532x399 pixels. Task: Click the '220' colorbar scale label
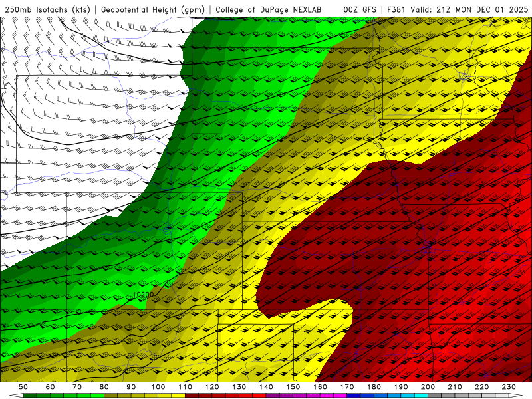point(482,387)
